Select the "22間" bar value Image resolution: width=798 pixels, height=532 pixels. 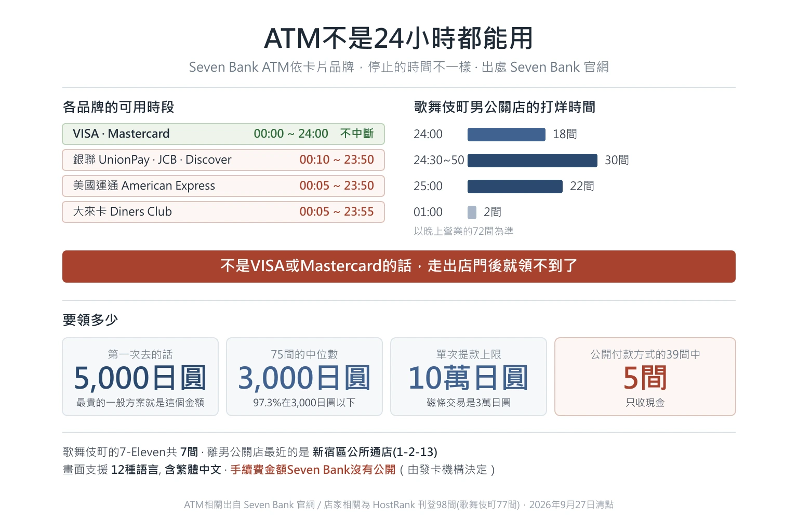coord(582,186)
